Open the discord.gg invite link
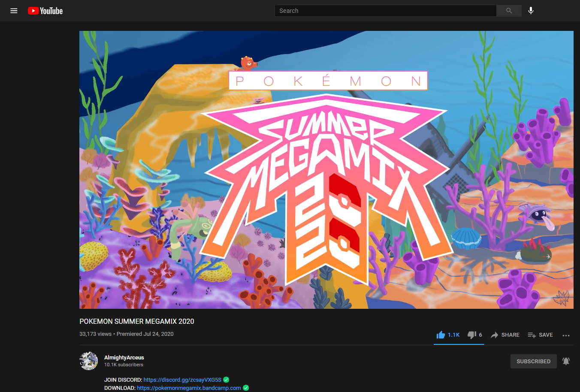Screen dimensions: 580x392 [x=182, y=380]
